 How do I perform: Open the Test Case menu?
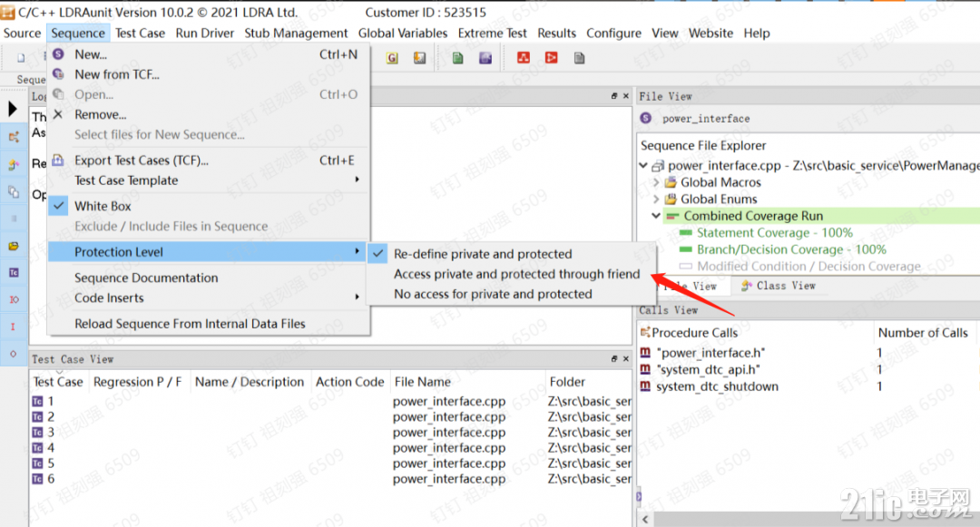140,33
